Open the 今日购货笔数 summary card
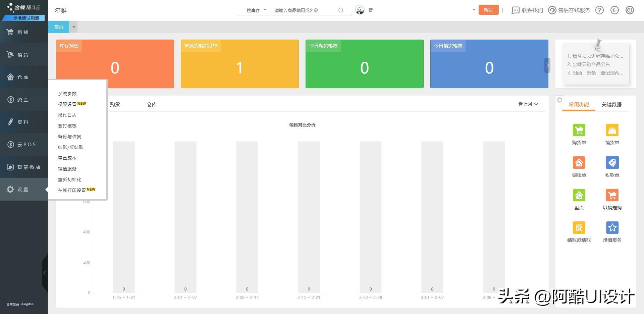 (x=365, y=64)
